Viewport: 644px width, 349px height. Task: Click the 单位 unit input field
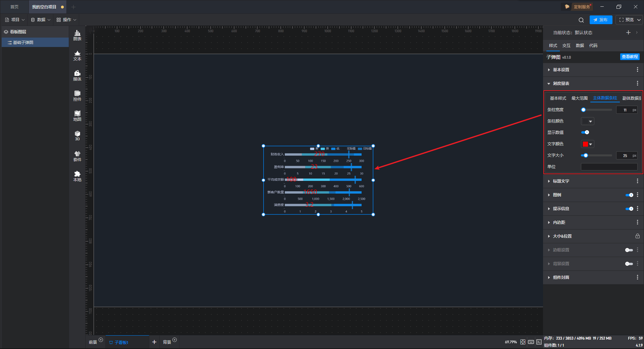609,167
